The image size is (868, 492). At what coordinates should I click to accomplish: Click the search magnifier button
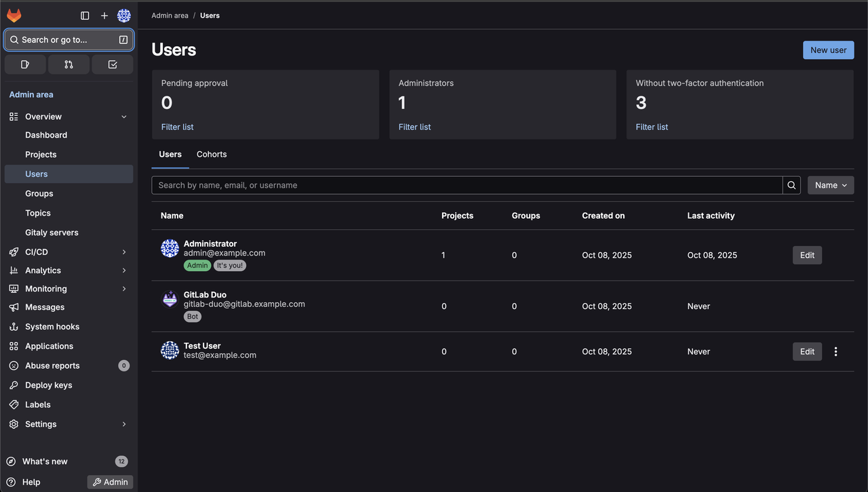coord(791,185)
